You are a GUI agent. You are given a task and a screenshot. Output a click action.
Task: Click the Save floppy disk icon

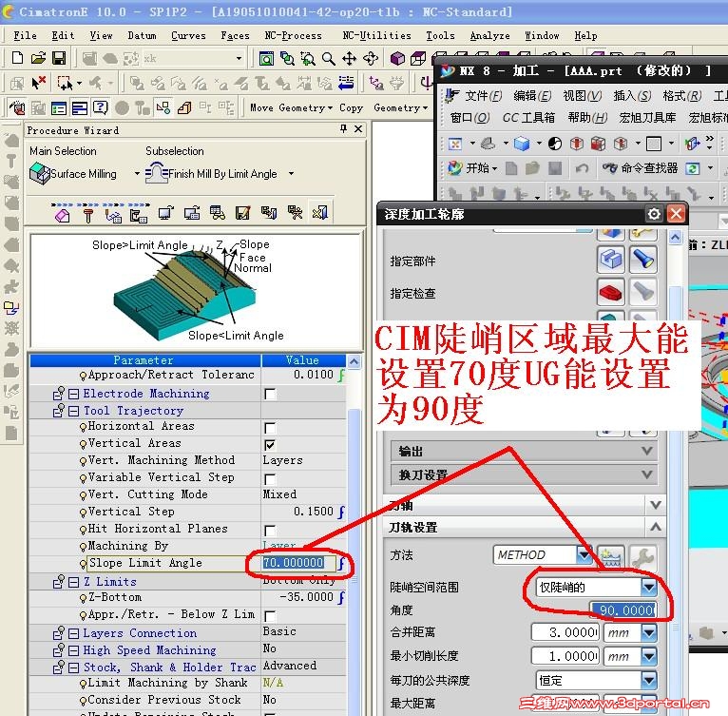tap(59, 58)
